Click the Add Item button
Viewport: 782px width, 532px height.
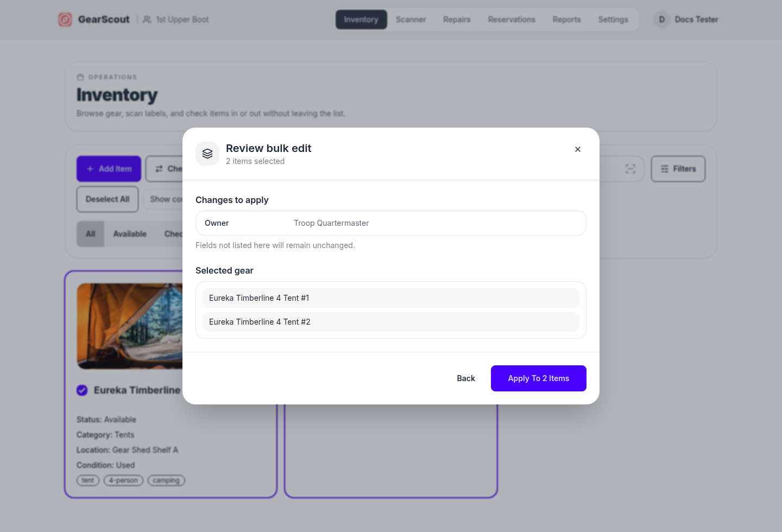coord(109,169)
